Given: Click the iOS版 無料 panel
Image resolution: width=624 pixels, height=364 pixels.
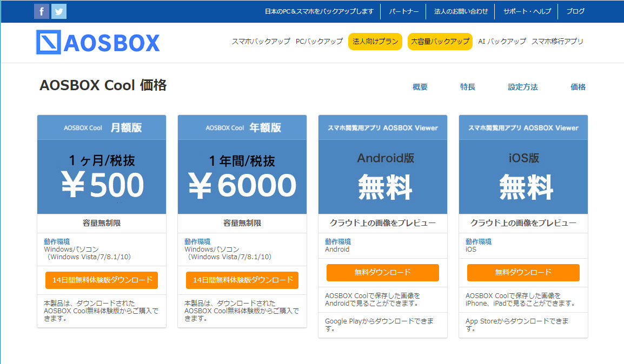Looking at the screenshot, I should point(523,177).
